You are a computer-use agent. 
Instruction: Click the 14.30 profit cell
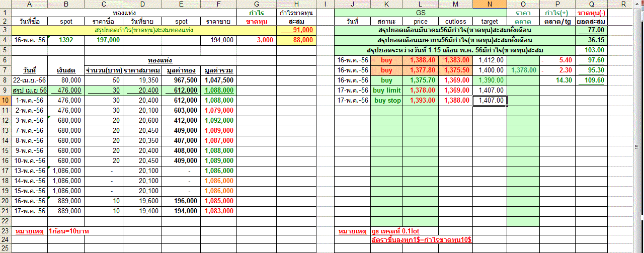[557, 80]
